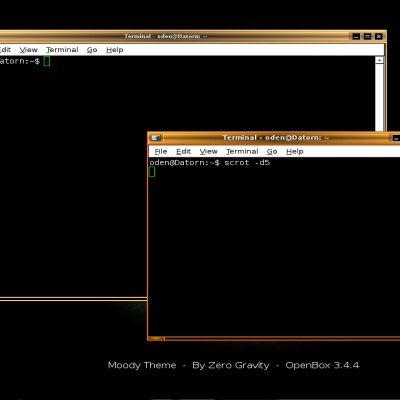Screen dimensions: 400x400
Task: Open Help menu in front terminal
Action: pyautogui.click(x=295, y=151)
